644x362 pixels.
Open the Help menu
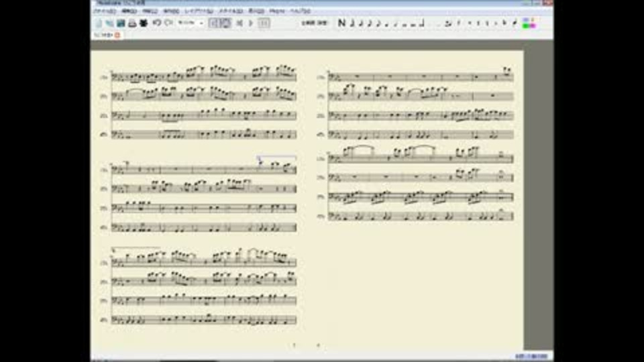click(x=301, y=11)
